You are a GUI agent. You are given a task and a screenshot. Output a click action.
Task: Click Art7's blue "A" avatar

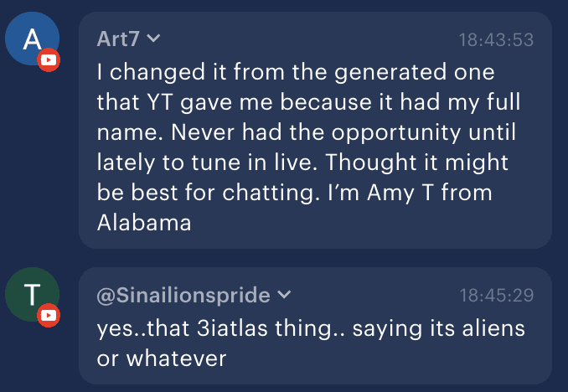click(x=31, y=40)
